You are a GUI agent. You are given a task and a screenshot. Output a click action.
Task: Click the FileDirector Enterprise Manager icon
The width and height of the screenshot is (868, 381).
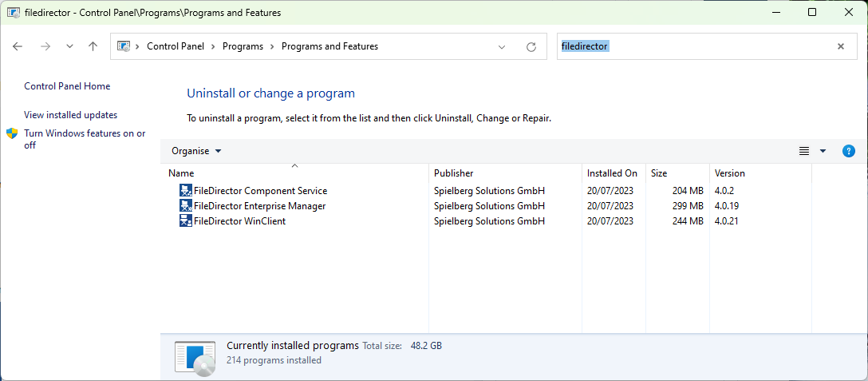[185, 206]
